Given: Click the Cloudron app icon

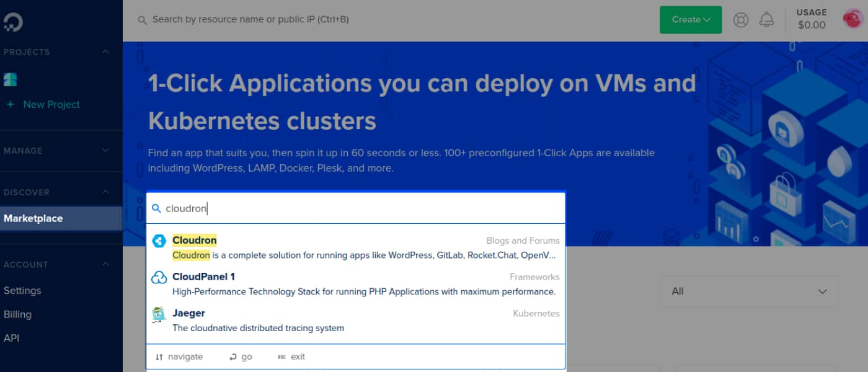Looking at the screenshot, I should click(x=159, y=241).
